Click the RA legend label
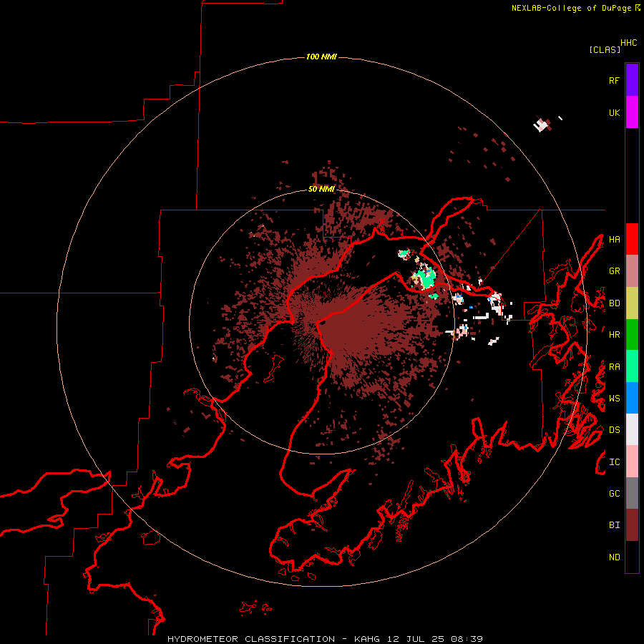This screenshot has height=644, width=644. 614,367
